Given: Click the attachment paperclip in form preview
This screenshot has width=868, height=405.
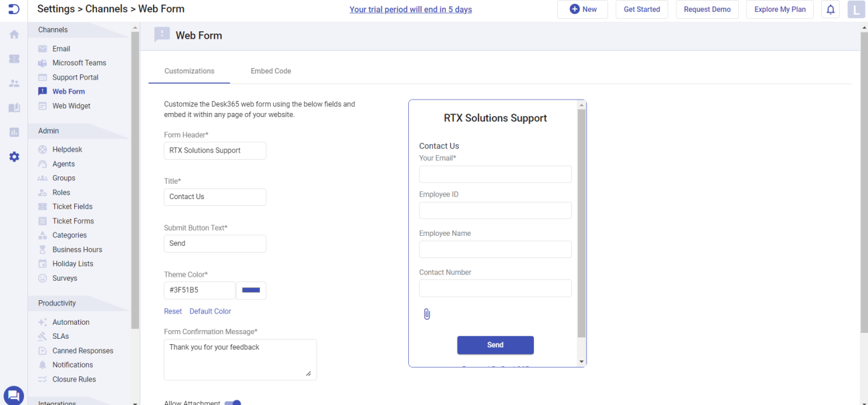Looking at the screenshot, I should pos(427,313).
